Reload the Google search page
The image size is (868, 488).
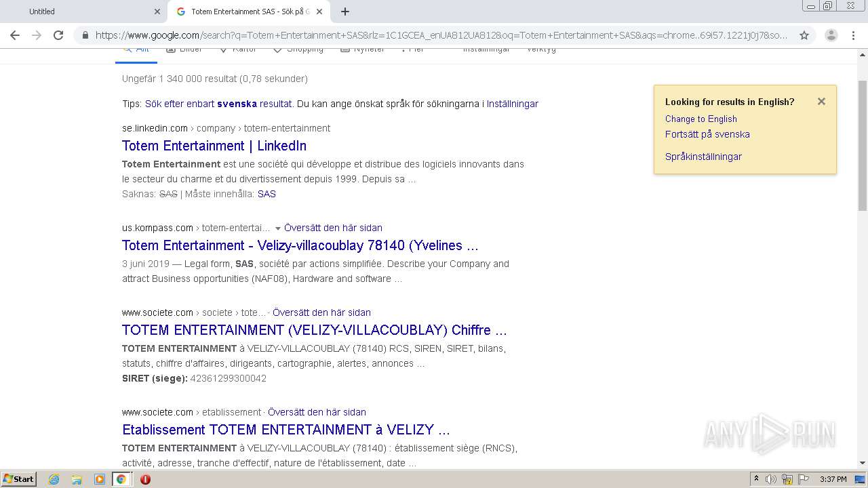pyautogui.click(x=58, y=35)
